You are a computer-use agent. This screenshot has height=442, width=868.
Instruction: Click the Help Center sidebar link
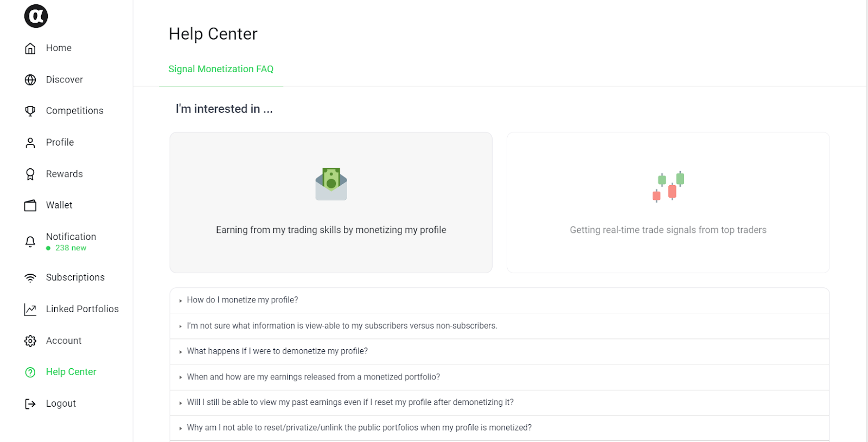71,372
